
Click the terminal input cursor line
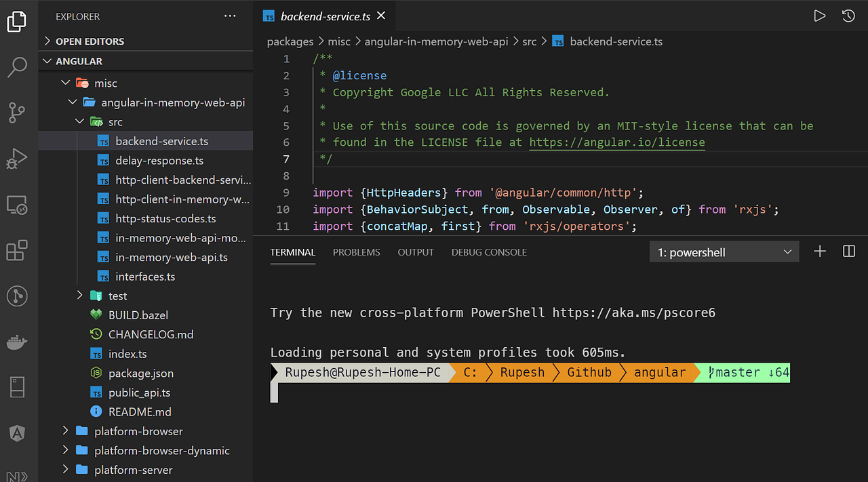[x=274, y=393]
